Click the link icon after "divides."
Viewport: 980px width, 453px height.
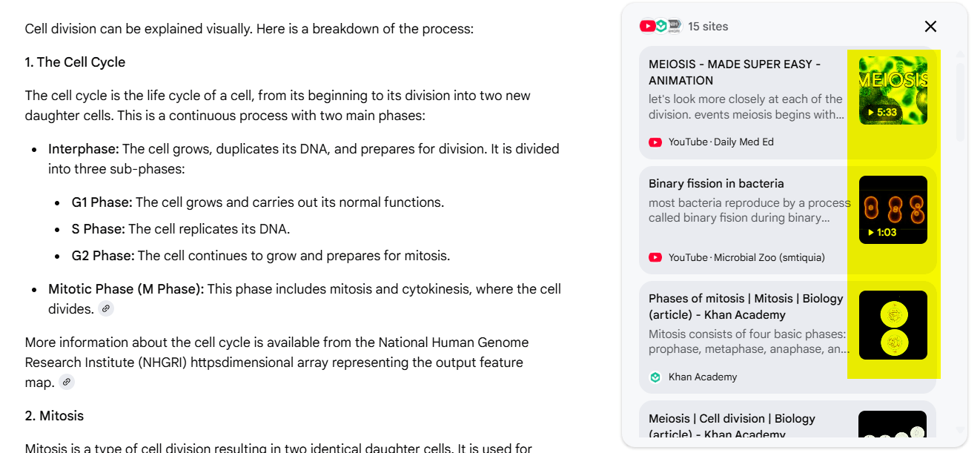pyautogui.click(x=106, y=308)
